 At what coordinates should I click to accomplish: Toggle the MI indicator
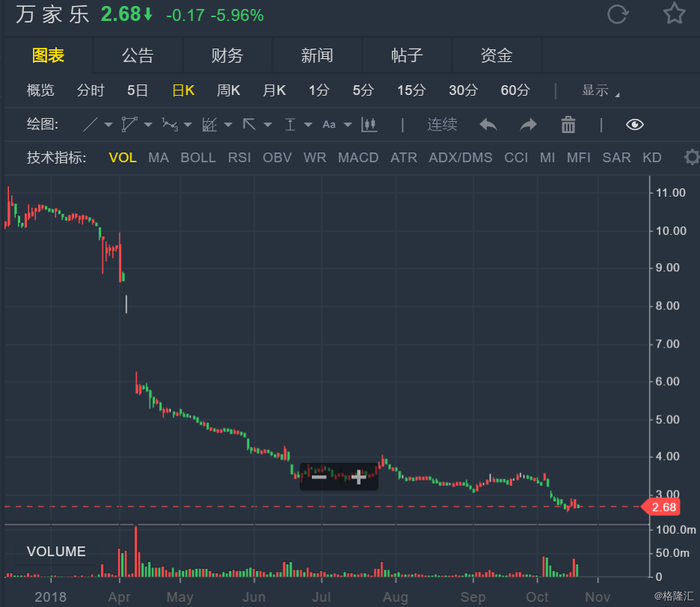tap(547, 158)
